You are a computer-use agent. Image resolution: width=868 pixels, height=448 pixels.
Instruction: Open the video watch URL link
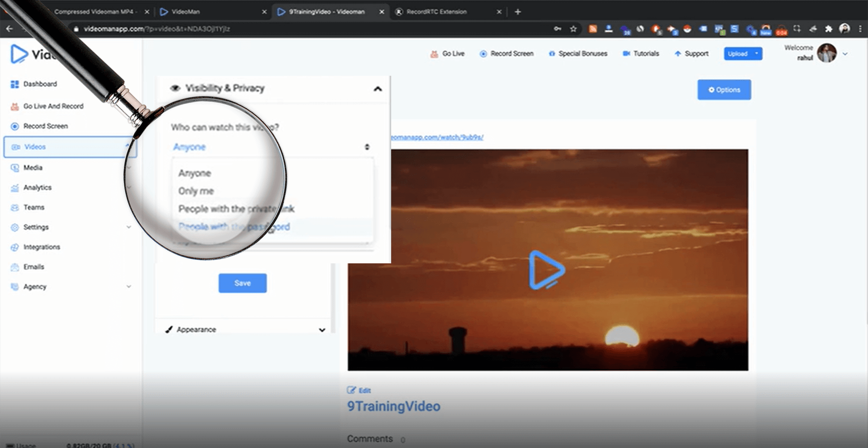pyautogui.click(x=437, y=137)
